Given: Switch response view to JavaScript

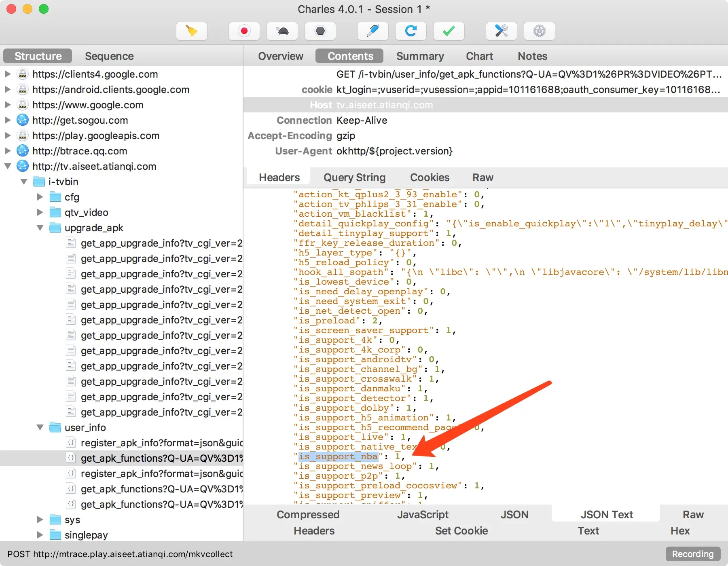Looking at the screenshot, I should click(423, 515).
